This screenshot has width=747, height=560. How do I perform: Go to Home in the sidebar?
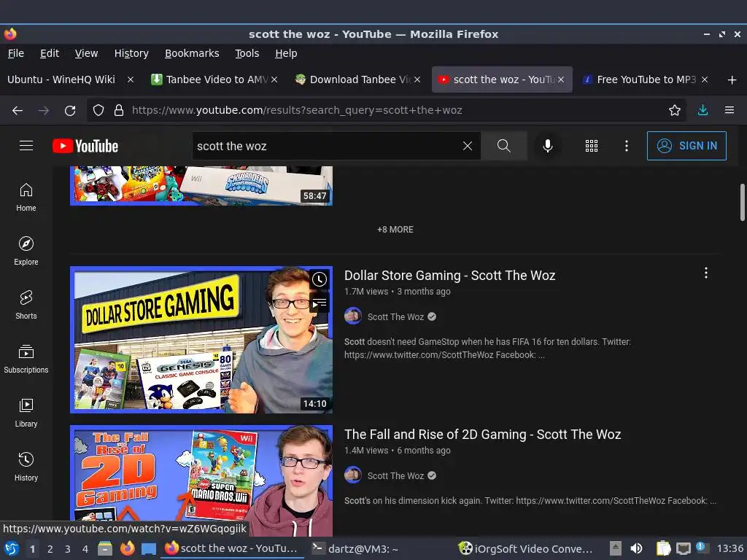click(x=26, y=197)
